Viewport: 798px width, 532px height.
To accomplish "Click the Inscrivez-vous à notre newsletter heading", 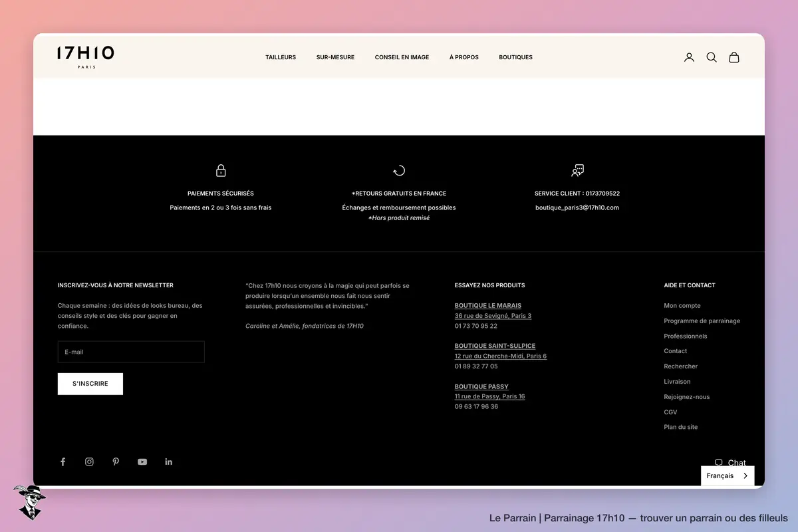I will [x=116, y=285].
